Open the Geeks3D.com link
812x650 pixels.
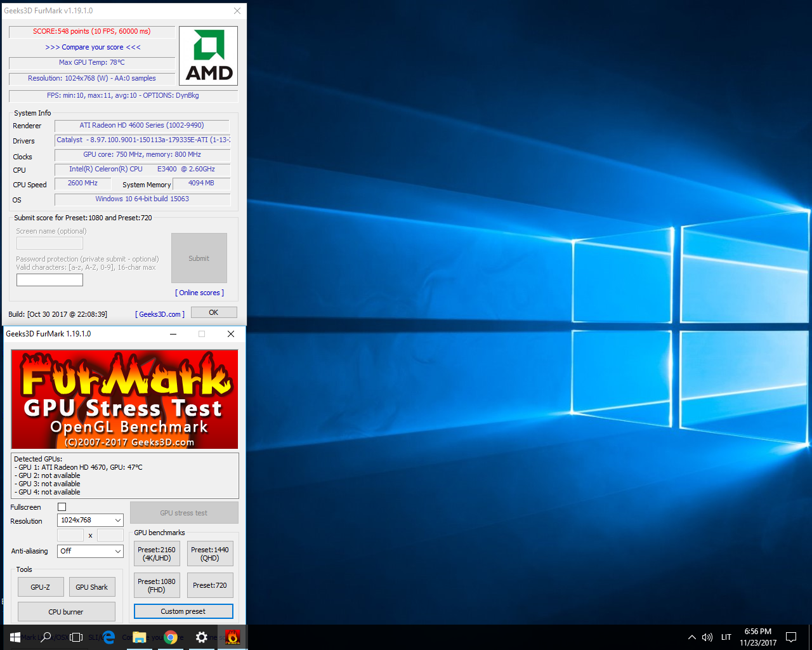160,314
